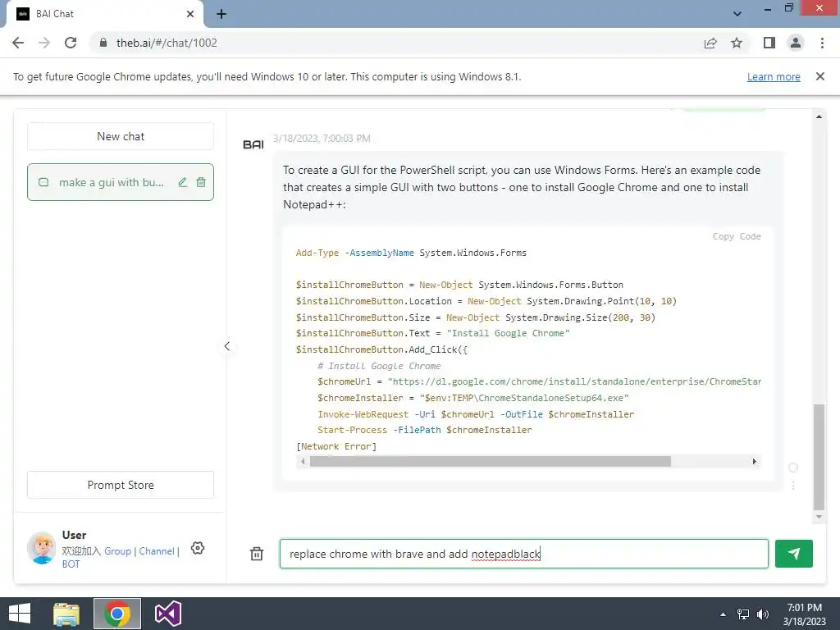Click the 'User' name label

point(74,535)
